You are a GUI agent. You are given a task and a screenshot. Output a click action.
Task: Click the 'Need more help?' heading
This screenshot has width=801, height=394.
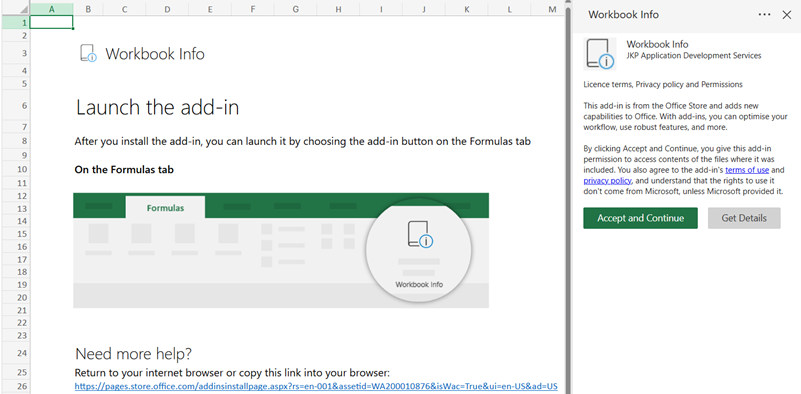pos(134,354)
